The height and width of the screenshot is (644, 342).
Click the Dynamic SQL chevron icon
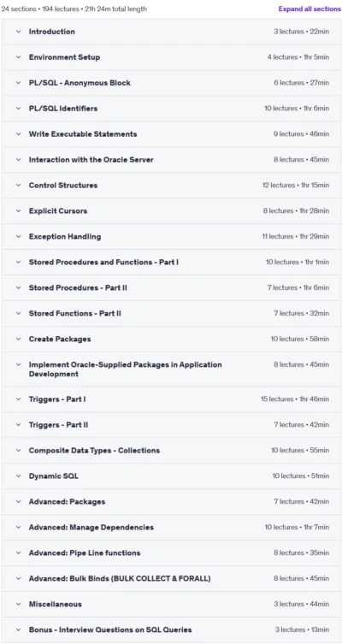coord(18,476)
